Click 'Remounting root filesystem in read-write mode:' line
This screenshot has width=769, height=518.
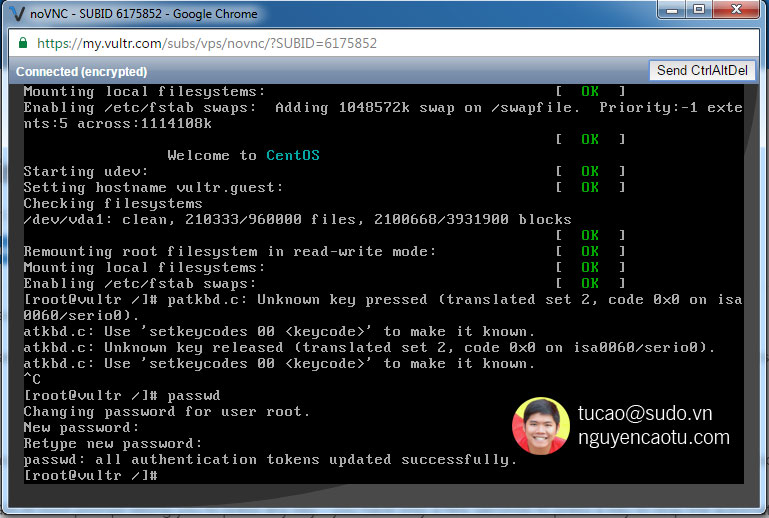point(230,252)
